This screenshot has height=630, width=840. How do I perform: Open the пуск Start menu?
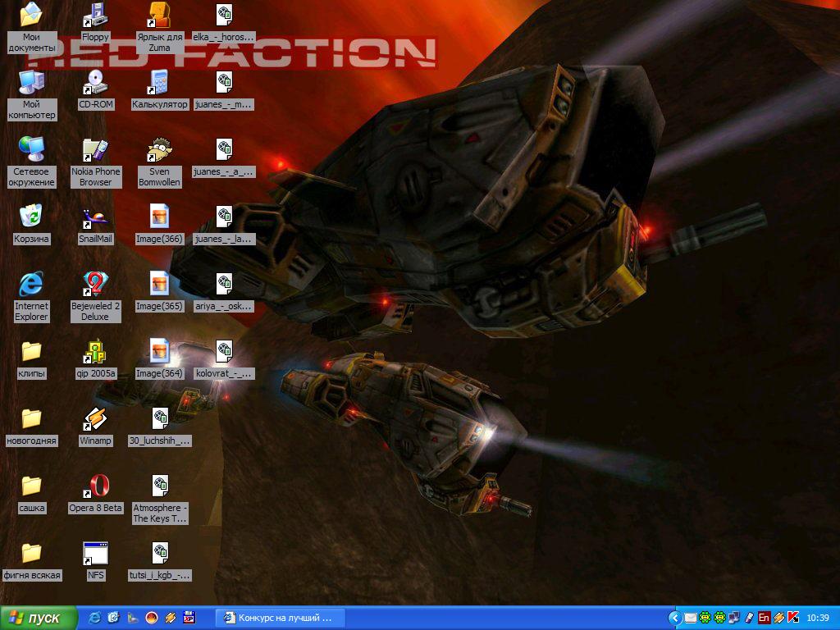[x=38, y=618]
